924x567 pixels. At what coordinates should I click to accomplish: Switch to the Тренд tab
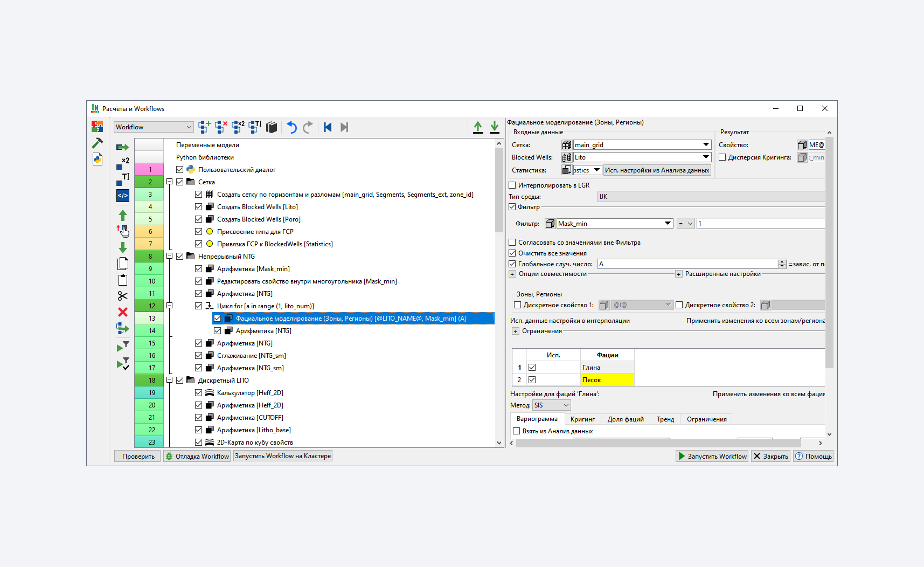click(665, 419)
